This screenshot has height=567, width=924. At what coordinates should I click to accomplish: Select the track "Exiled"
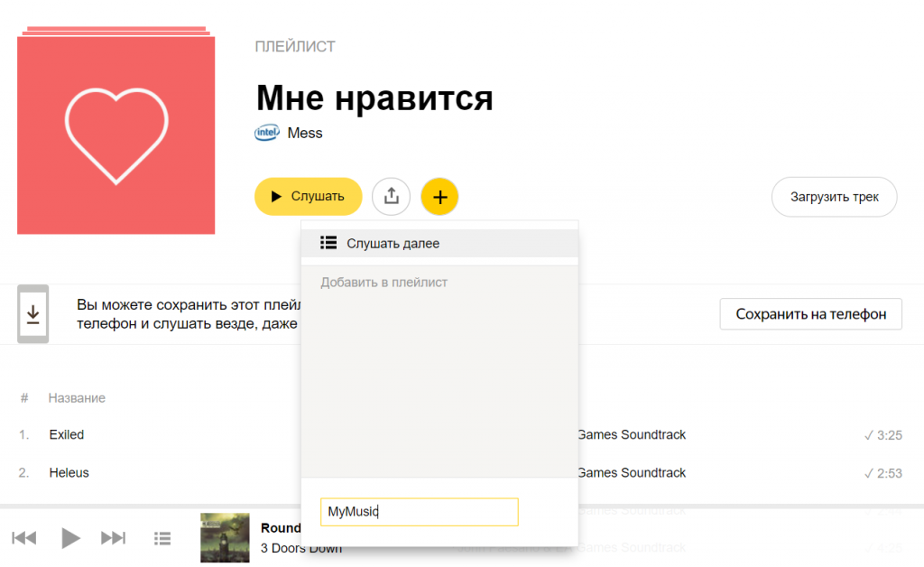[67, 435]
